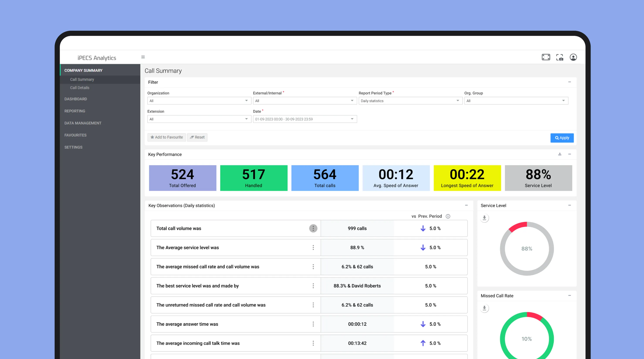Download the Service Level chart

[484, 218]
